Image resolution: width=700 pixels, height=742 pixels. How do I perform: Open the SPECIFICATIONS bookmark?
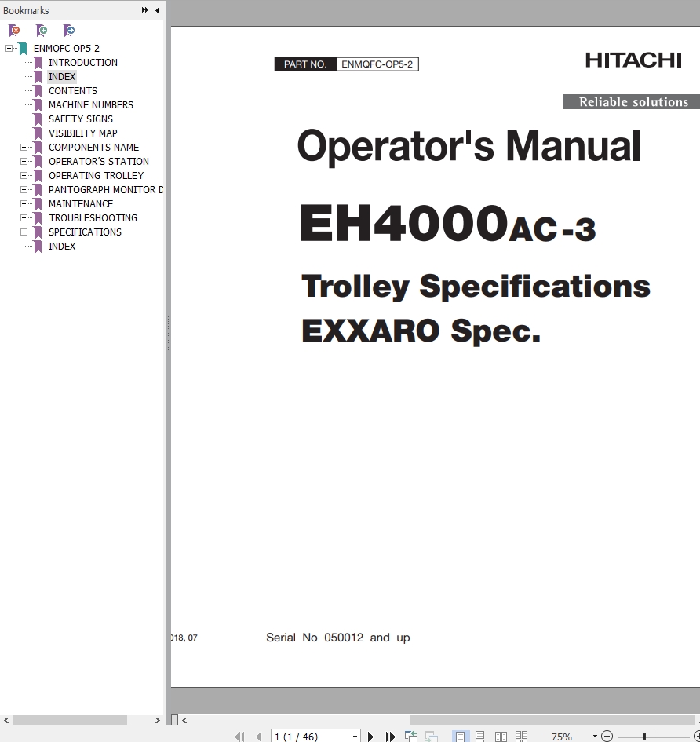pyautogui.click(x=85, y=232)
